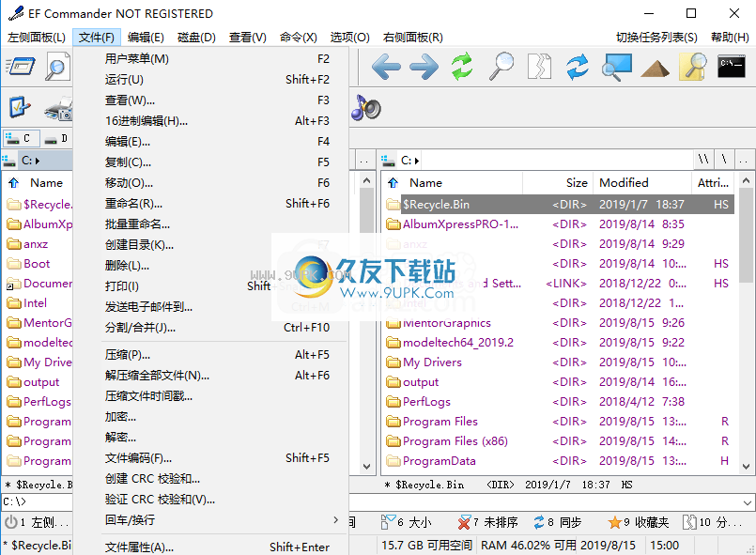This screenshot has width=756, height=555.
Task: Click the right panel scroll down arrow
Action: tap(746, 467)
